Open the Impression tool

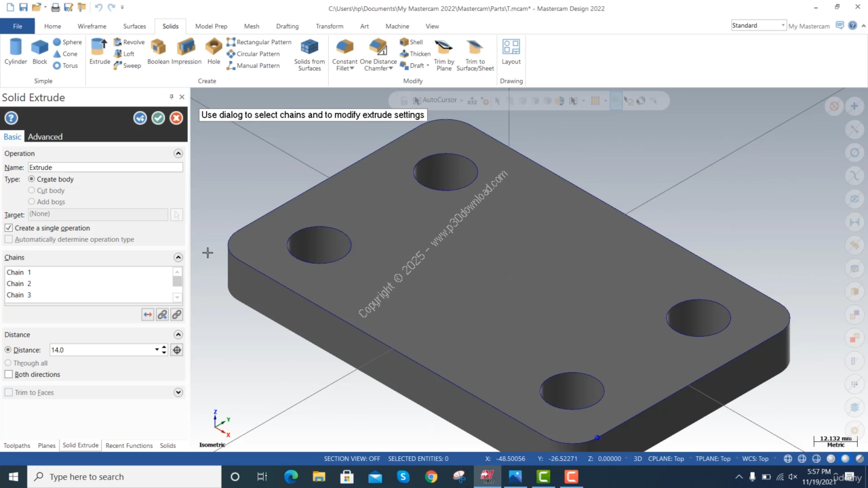pos(186,52)
